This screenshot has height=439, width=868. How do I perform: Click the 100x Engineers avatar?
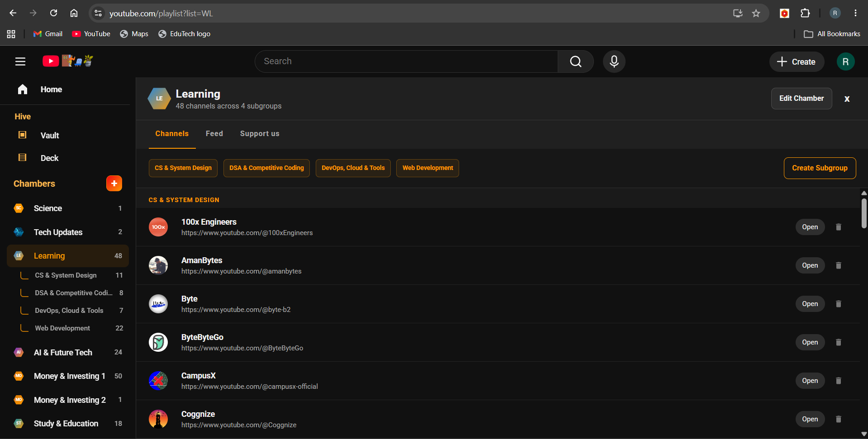pyautogui.click(x=158, y=227)
